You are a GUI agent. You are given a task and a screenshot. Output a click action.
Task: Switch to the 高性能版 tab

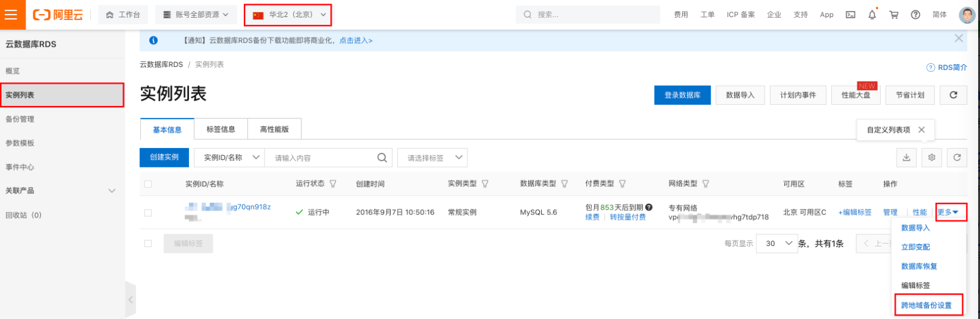tap(274, 129)
